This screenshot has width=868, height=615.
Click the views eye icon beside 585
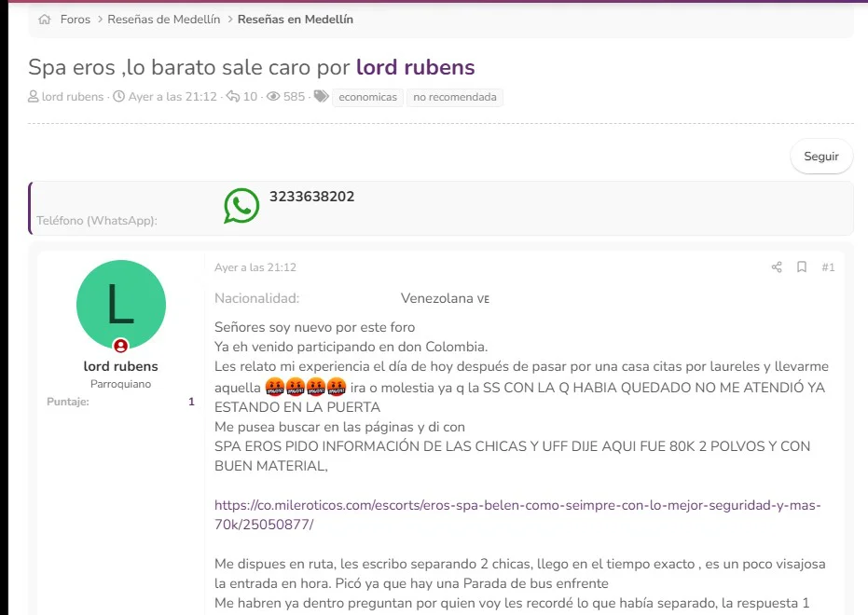[273, 97]
